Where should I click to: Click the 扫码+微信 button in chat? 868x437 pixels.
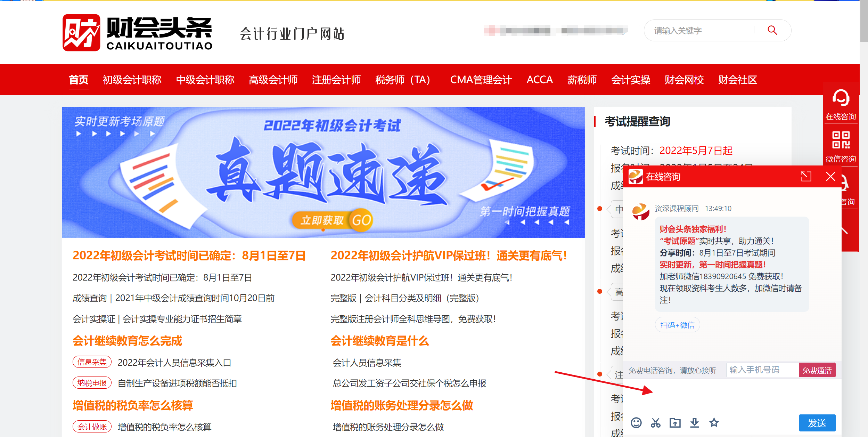(x=677, y=325)
